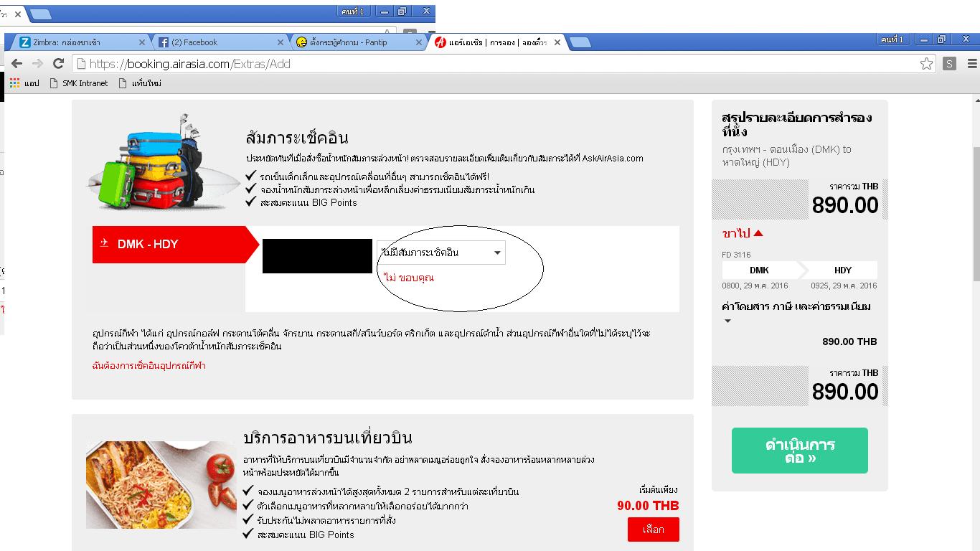Click the HDY arrival box in summary
The image size is (980, 551).
pos(842,270)
